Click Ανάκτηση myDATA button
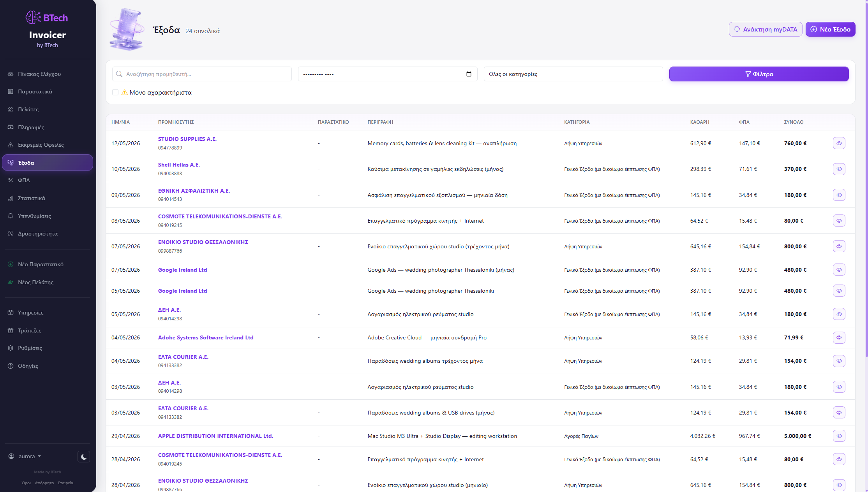 (766, 29)
